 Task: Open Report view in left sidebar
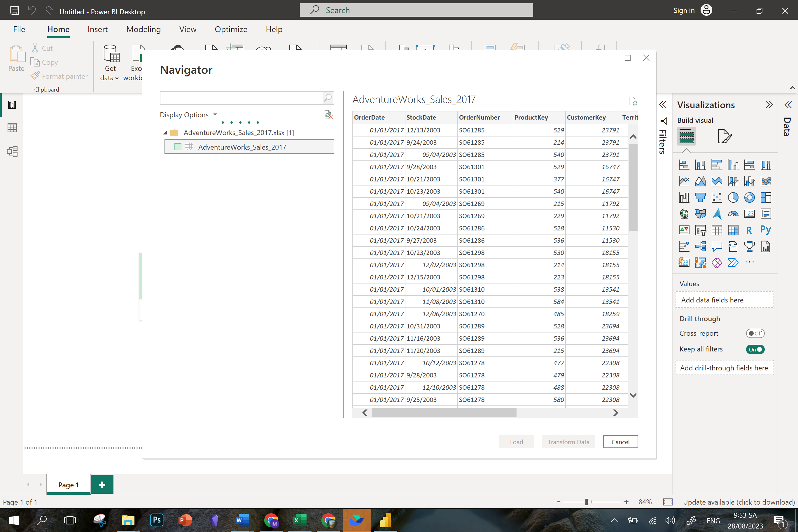pos(12,105)
